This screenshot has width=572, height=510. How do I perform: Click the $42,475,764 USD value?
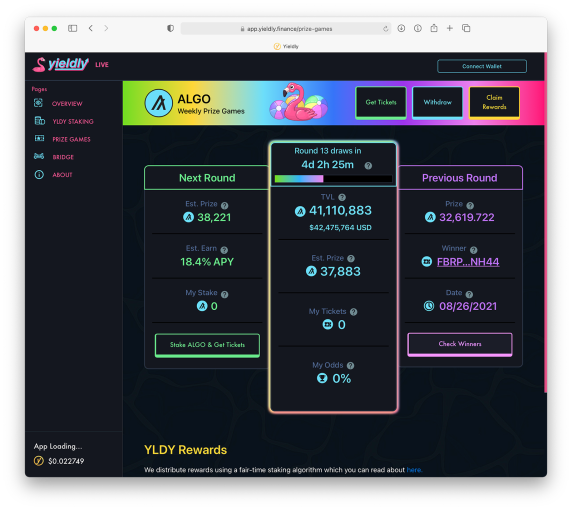[x=340, y=228]
